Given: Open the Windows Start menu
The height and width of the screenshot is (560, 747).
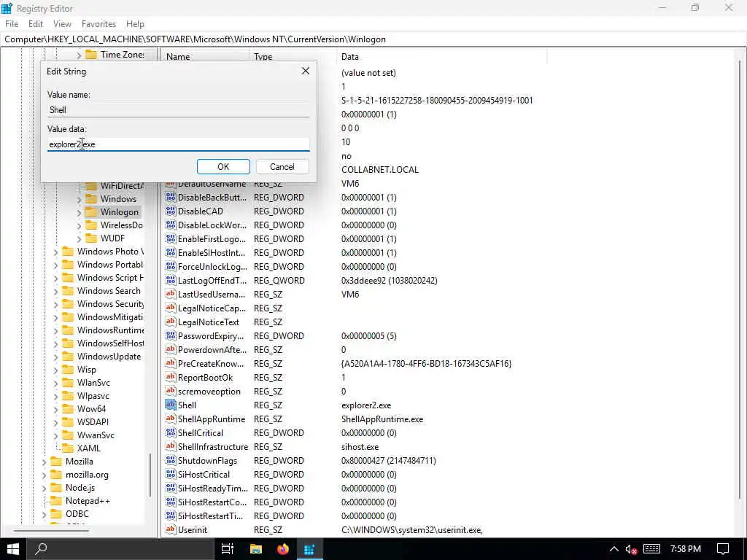Looking at the screenshot, I should tap(13, 549).
